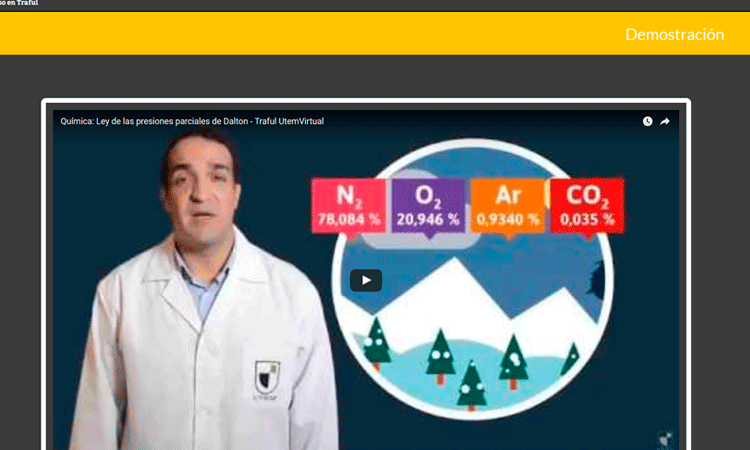The image size is (750, 450).
Task: Click the red CO2 0,035 % label
Action: point(588,206)
